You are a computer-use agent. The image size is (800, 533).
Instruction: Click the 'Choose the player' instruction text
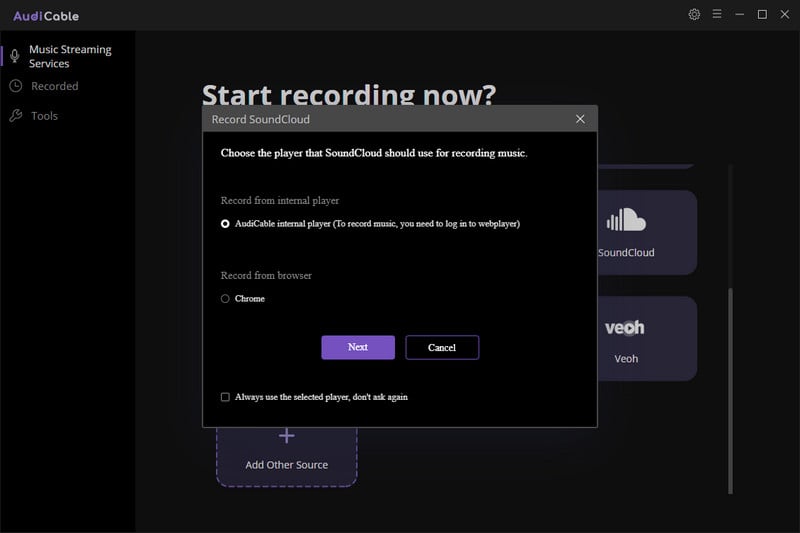pyautogui.click(x=374, y=153)
